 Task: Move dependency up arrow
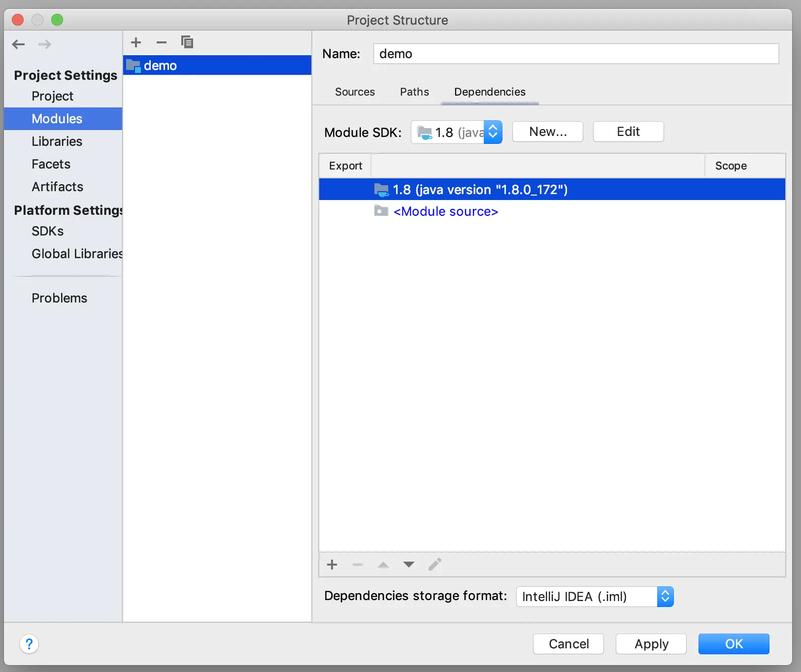tap(383, 565)
